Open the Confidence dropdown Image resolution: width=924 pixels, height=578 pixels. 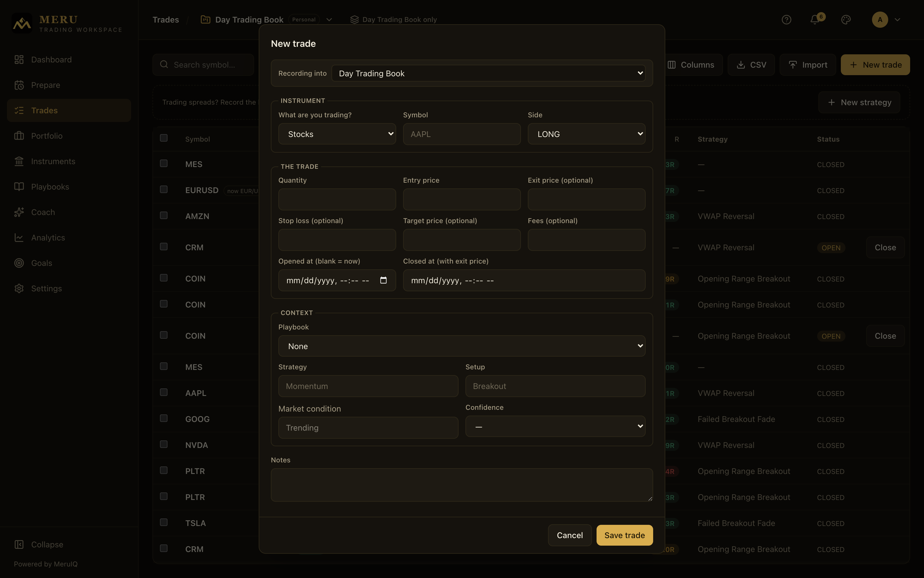point(555,426)
